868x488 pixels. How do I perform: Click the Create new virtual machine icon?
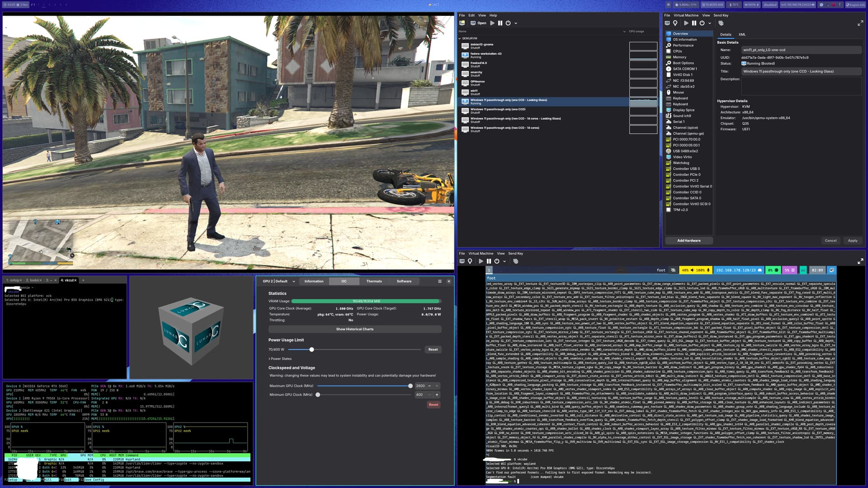(462, 23)
